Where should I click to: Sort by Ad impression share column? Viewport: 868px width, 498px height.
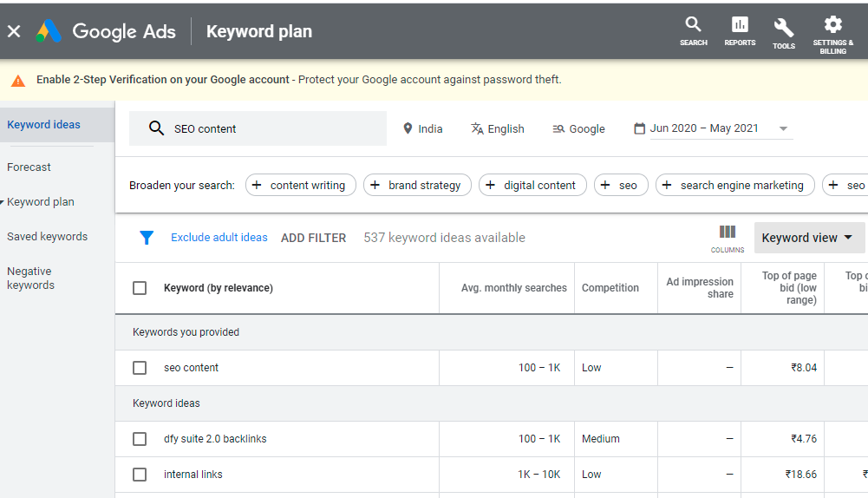pyautogui.click(x=700, y=288)
